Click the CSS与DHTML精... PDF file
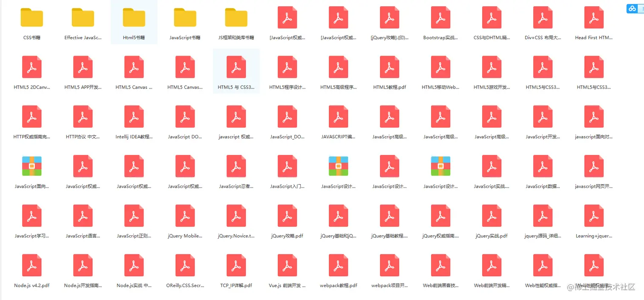Screen dimensions: 644x300 pyautogui.click(x=492, y=17)
